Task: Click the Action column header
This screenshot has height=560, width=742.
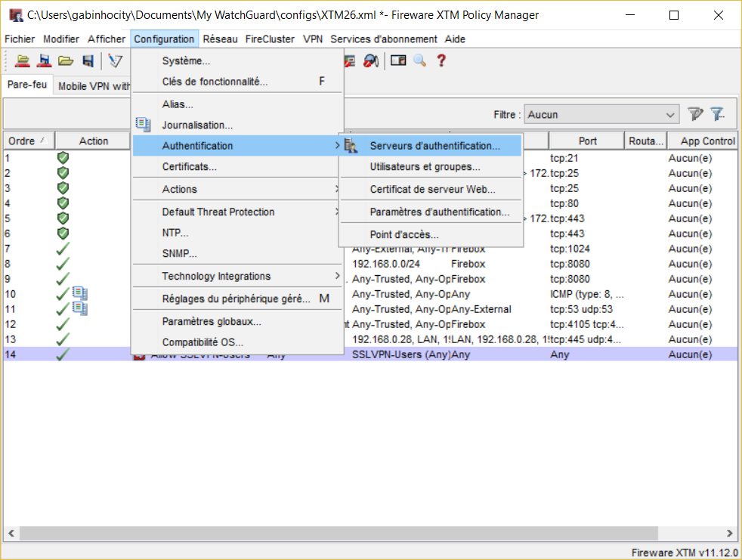Action: (x=93, y=141)
